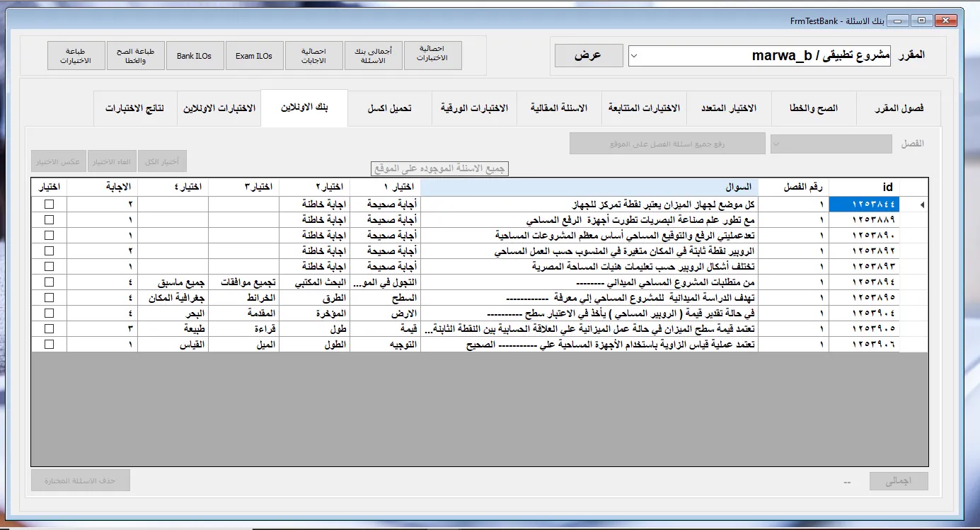The image size is (980, 530).
Task: Select the checkbox for question ١٢٥٣٩٠٤
Action: 49,313
